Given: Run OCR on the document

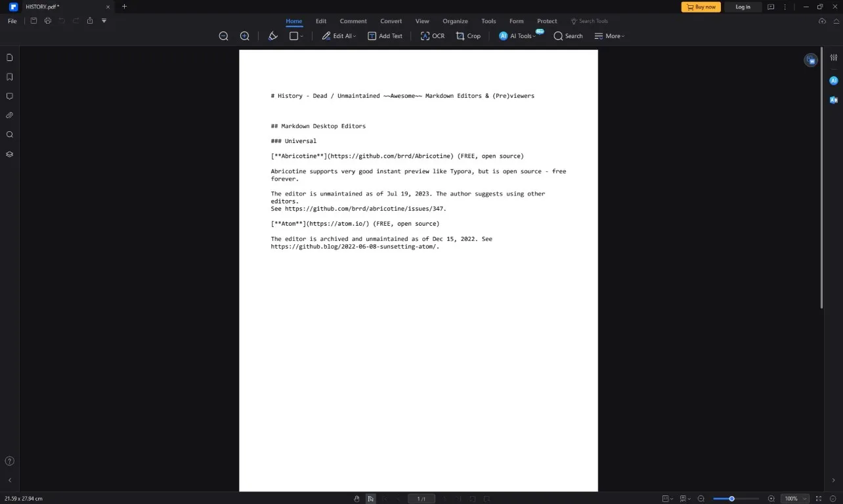Looking at the screenshot, I should coord(433,36).
